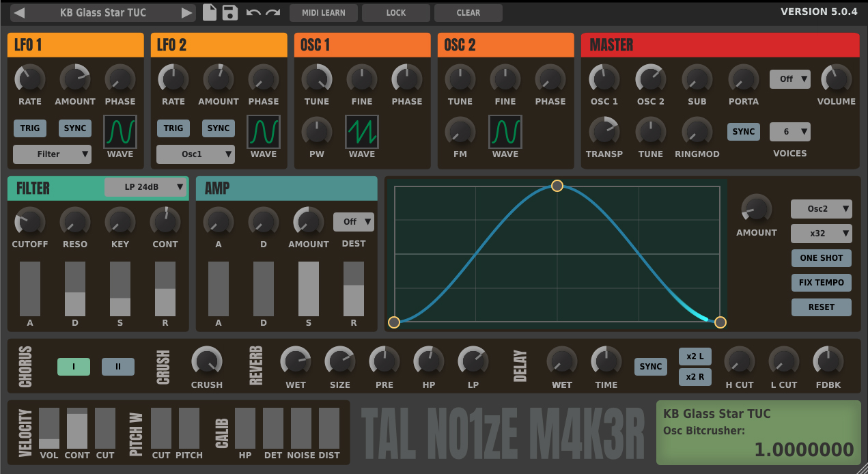Toggle LFO 1 SYNC button
The width and height of the screenshot is (868, 474).
(x=75, y=128)
